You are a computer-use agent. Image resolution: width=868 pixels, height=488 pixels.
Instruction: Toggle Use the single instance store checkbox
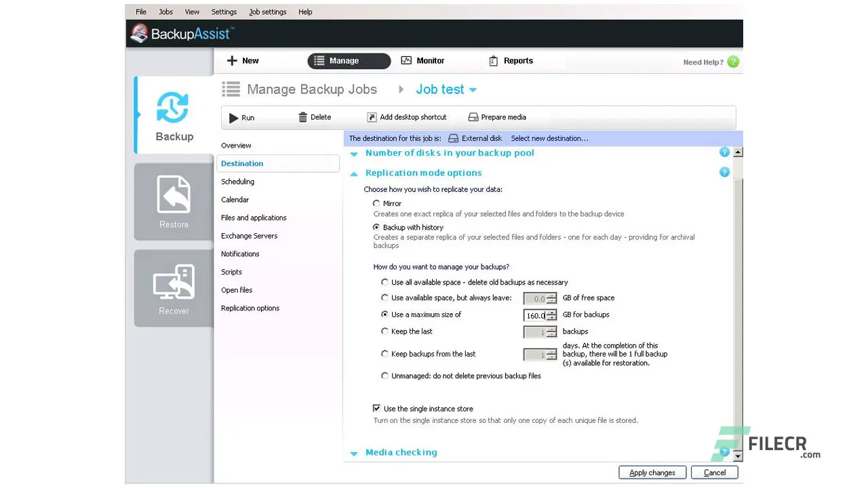pos(376,409)
